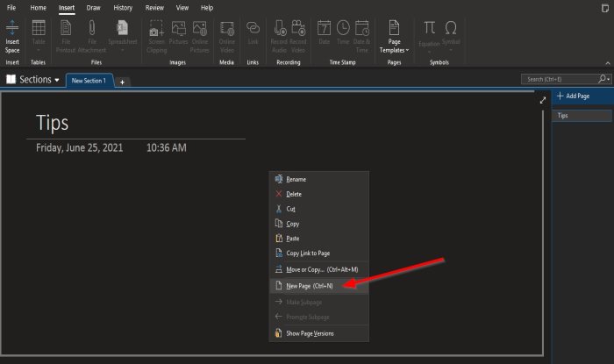Open the File menu
The image size is (614, 364).
11,7
